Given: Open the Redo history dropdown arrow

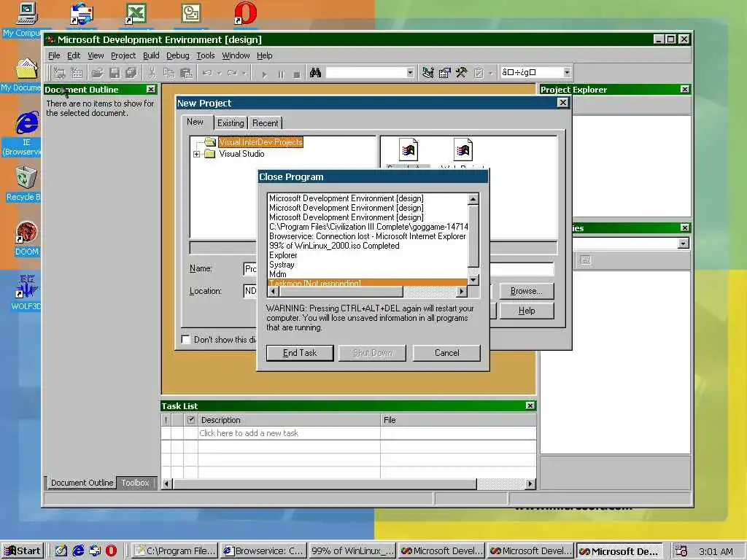Looking at the screenshot, I should coord(244,73).
